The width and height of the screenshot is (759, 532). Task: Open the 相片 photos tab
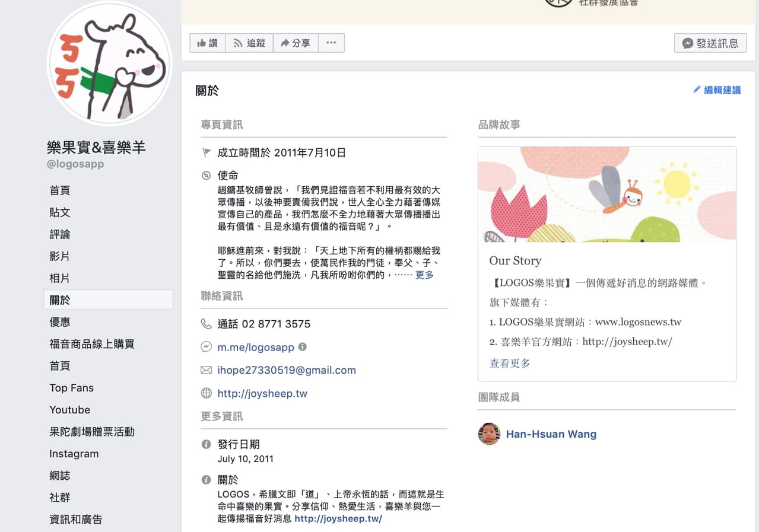pyautogui.click(x=60, y=278)
